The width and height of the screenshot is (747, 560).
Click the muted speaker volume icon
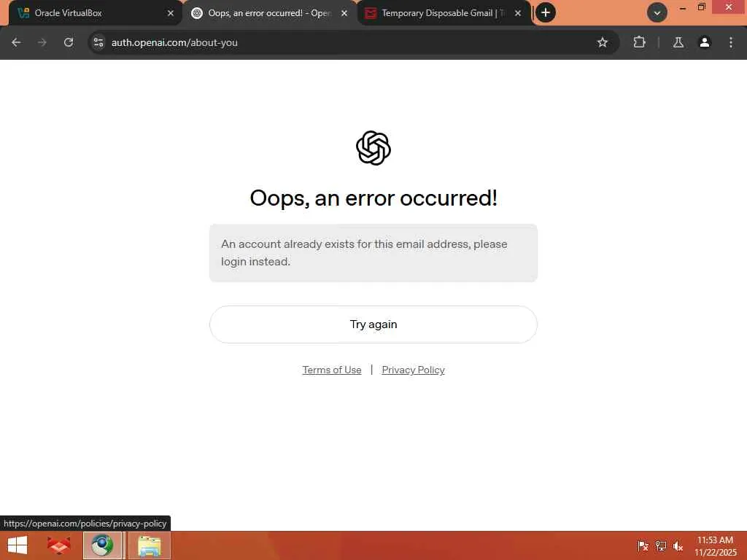pyautogui.click(x=678, y=546)
